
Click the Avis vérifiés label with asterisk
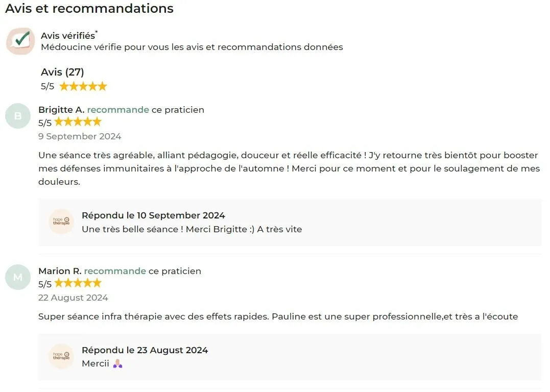[69, 35]
